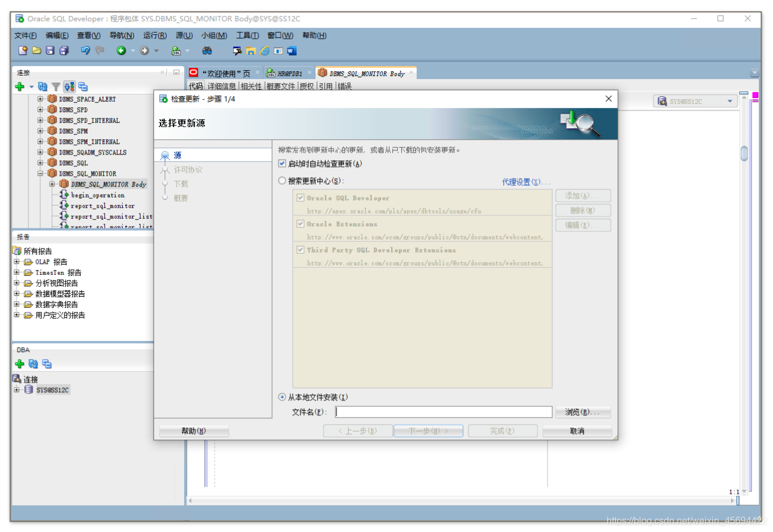Click the Undo arrow toolbar icon
Image resolution: width=773 pixels, height=532 pixels.
tap(86, 51)
